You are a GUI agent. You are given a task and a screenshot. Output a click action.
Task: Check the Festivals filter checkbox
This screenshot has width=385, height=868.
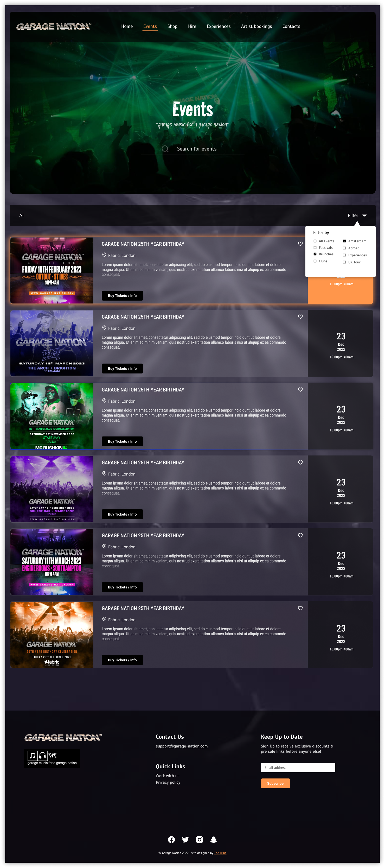pyautogui.click(x=315, y=248)
